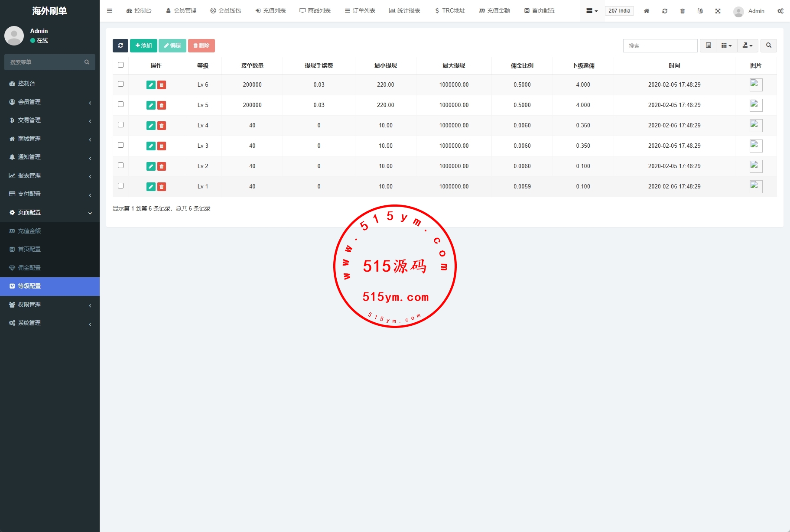Check the Lv 1 row checkbox
790x532 pixels.
pyautogui.click(x=121, y=186)
